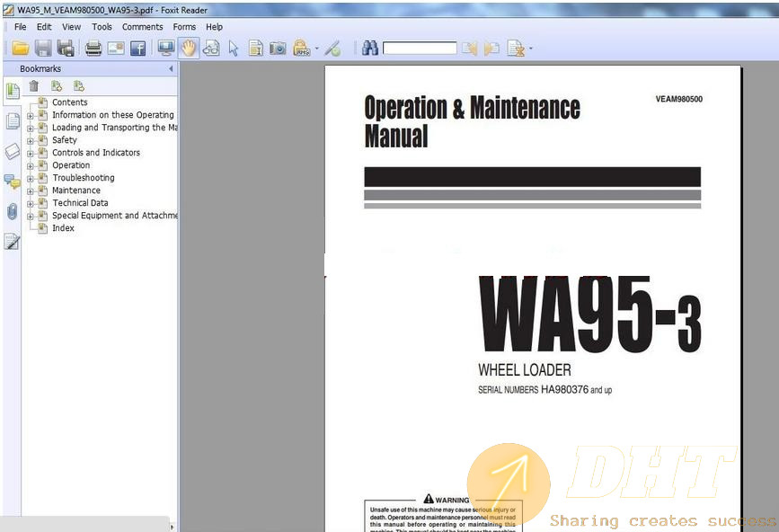Screen dimensions: 779x532
Task: Expand the Troubleshooting bookmark node
Action: (x=31, y=179)
